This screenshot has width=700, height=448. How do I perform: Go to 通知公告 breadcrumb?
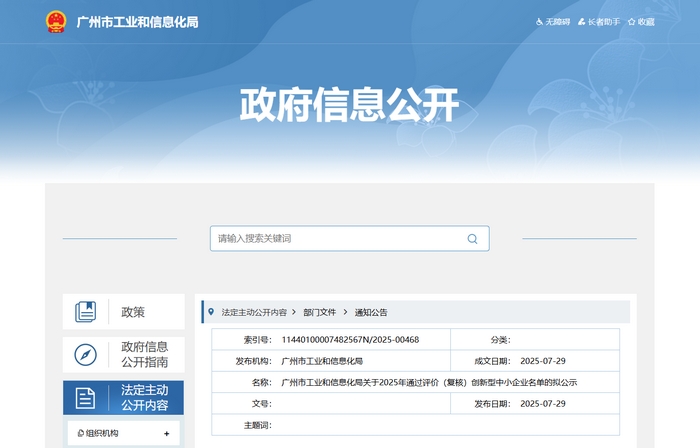pyautogui.click(x=371, y=312)
